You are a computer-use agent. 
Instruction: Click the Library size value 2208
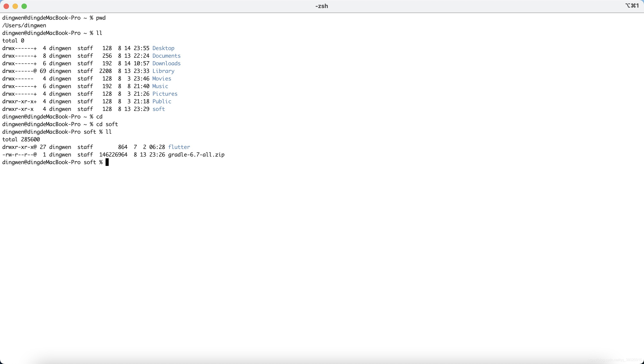[x=106, y=71]
